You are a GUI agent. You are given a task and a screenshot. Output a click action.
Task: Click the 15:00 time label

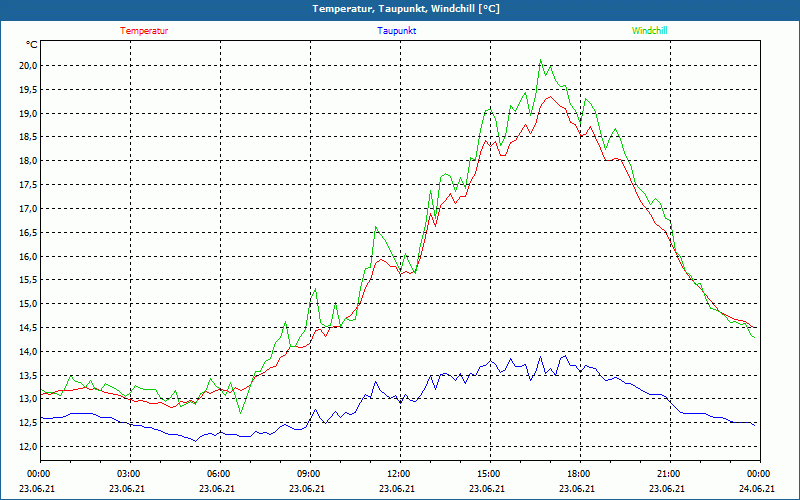(491, 474)
